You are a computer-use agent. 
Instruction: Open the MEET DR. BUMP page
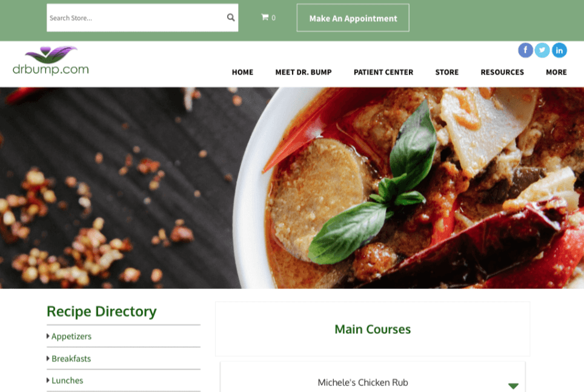303,72
